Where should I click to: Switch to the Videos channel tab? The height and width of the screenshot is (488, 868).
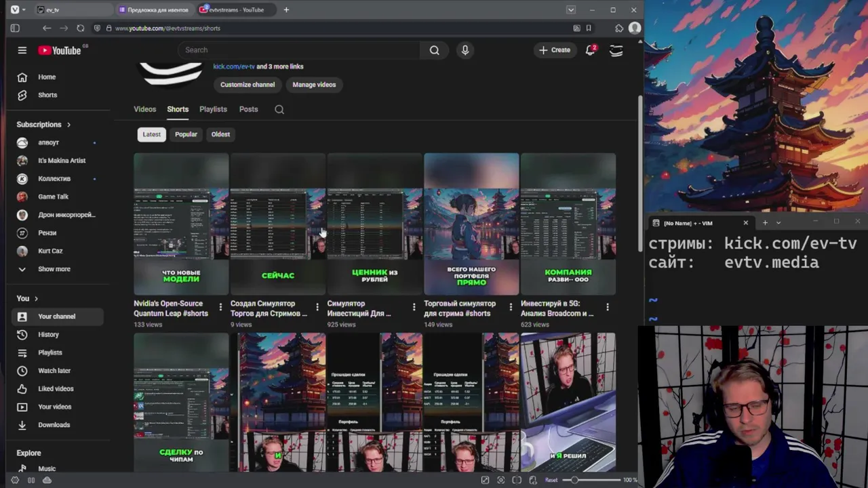(x=144, y=109)
